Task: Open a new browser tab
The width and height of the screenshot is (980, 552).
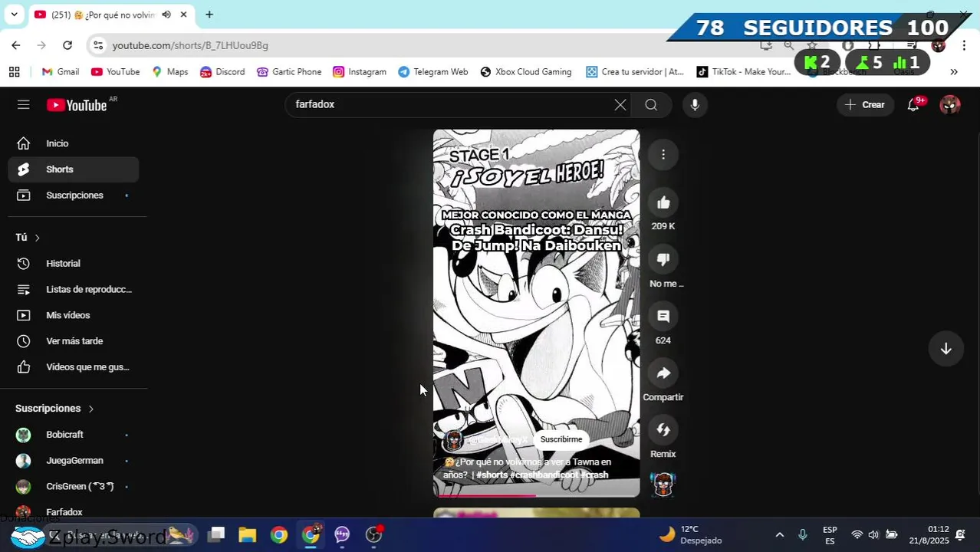Action: (209, 15)
